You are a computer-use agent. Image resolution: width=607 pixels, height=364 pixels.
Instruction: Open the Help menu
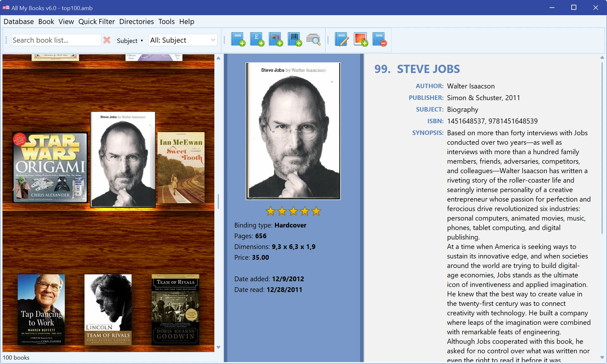pos(187,21)
